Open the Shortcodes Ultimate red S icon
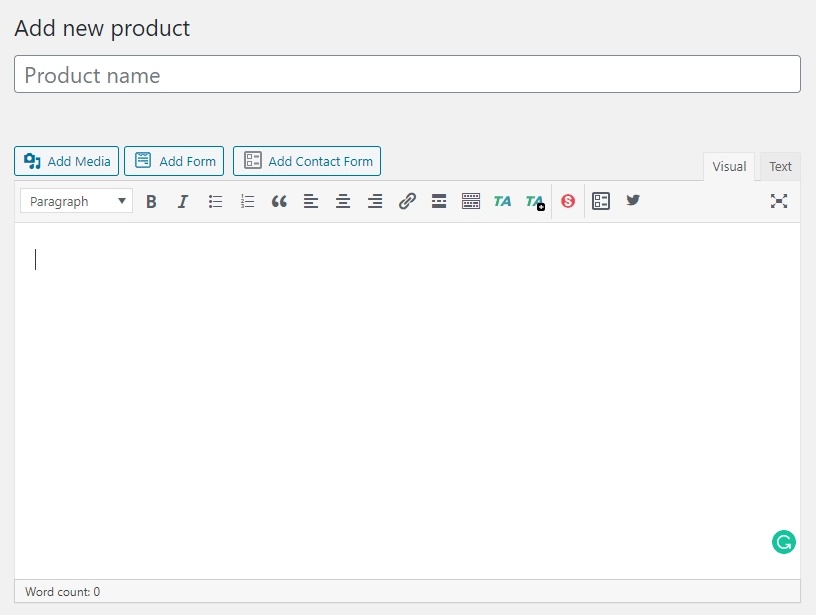The height and width of the screenshot is (615, 816). [x=567, y=201]
